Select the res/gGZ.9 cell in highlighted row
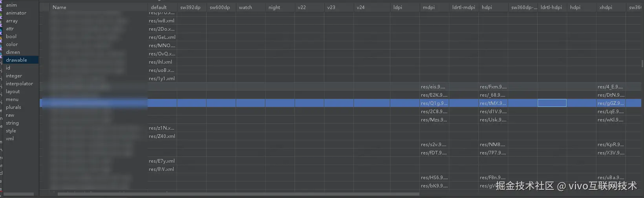This screenshot has width=644, height=198. pos(611,103)
